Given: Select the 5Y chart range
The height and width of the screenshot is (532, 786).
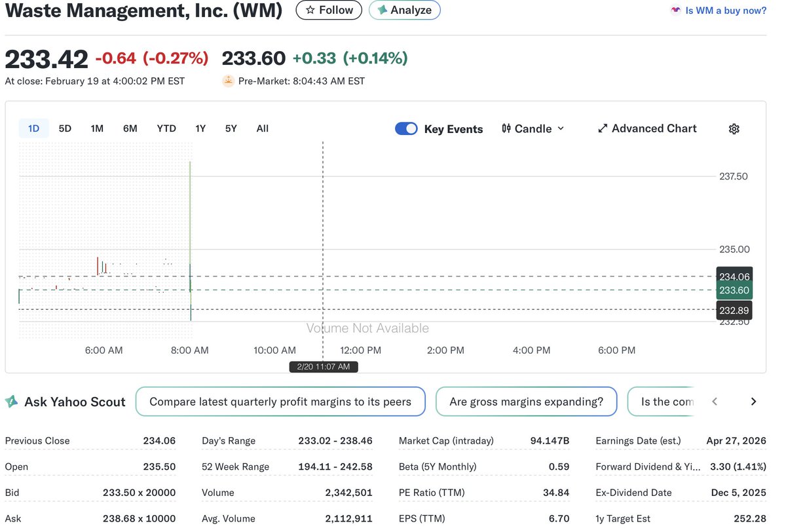Looking at the screenshot, I should click(231, 128).
